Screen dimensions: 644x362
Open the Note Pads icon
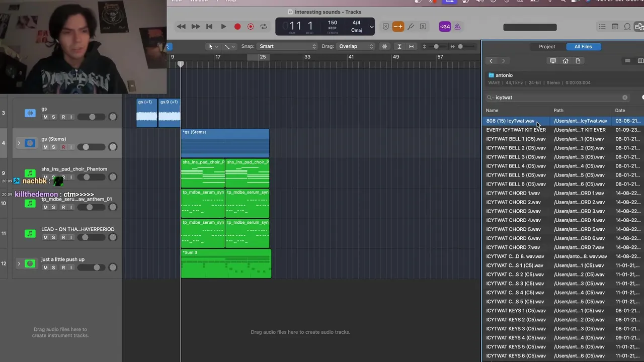tap(615, 27)
